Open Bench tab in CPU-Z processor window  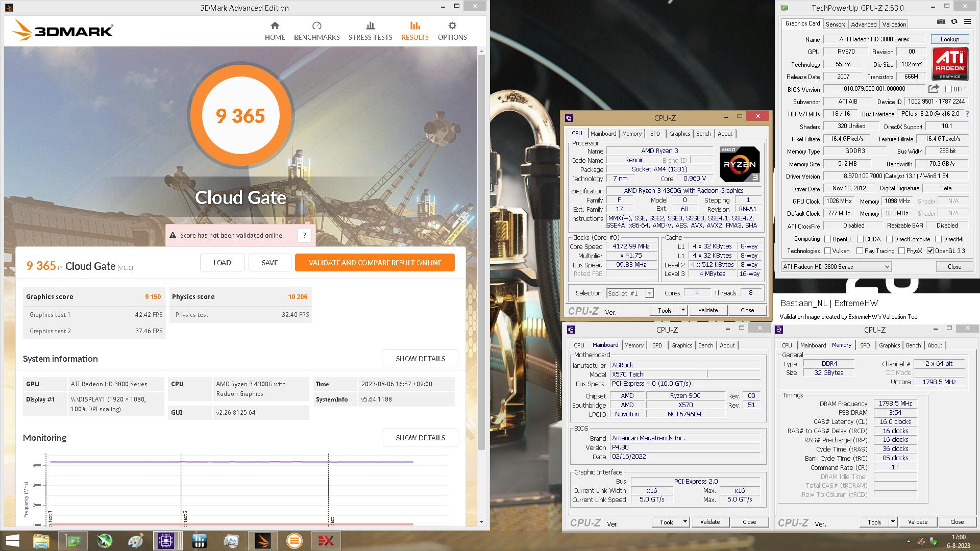coord(703,134)
